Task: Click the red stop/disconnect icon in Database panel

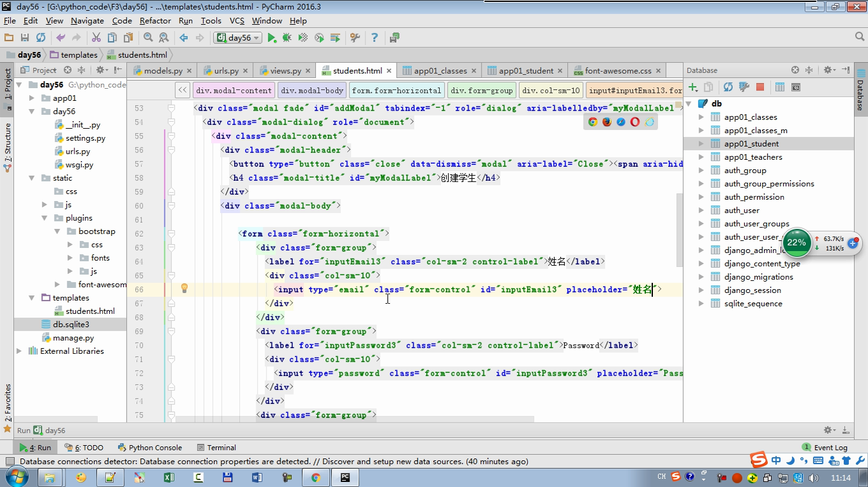Action: (x=760, y=87)
